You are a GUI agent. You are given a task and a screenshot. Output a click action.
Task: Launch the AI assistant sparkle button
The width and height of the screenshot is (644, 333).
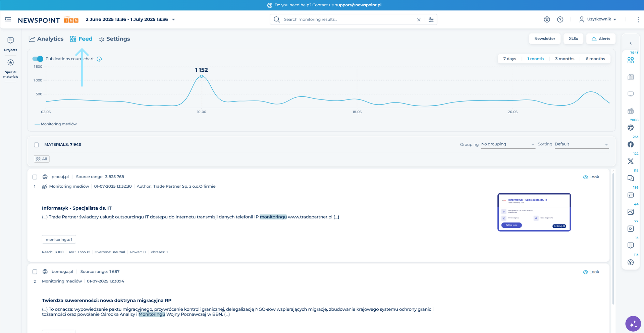(x=633, y=324)
